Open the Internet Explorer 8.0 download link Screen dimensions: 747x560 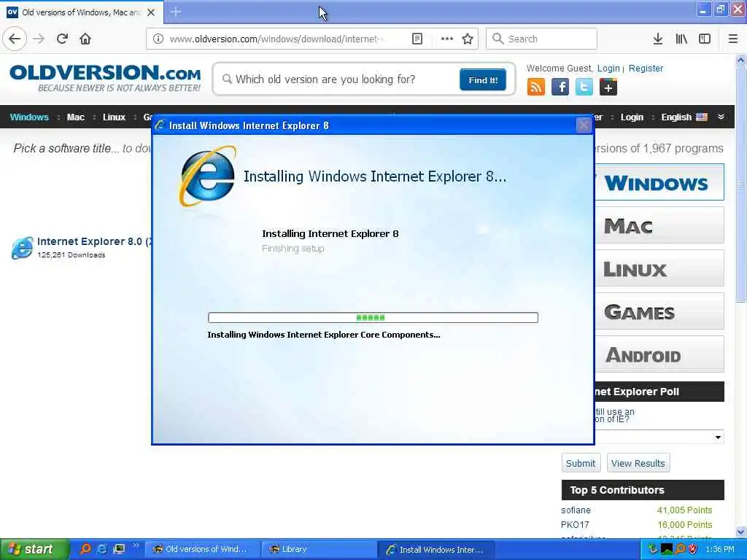tap(93, 241)
